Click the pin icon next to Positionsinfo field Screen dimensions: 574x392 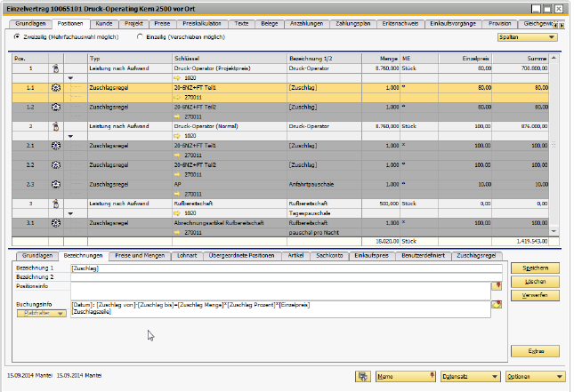pyautogui.click(x=497, y=286)
